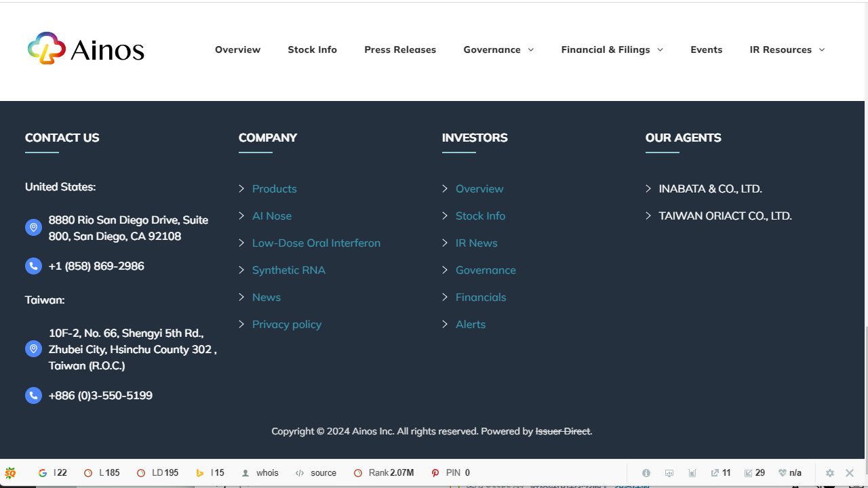This screenshot has width=868, height=488.
Task: Click the Bing index metric showing 15
Action: pos(210,473)
